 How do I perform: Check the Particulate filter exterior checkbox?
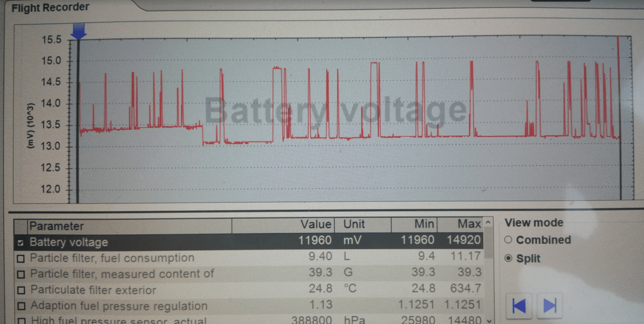pyautogui.click(x=21, y=290)
